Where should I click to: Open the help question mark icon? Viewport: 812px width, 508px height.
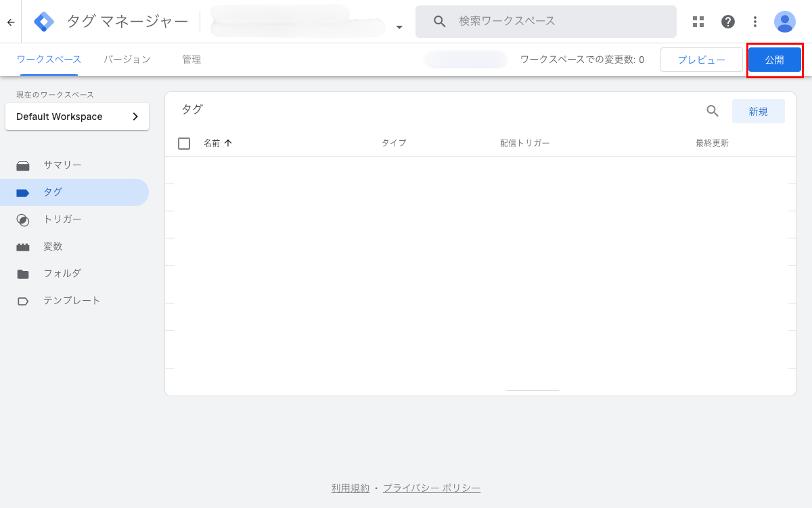point(728,22)
